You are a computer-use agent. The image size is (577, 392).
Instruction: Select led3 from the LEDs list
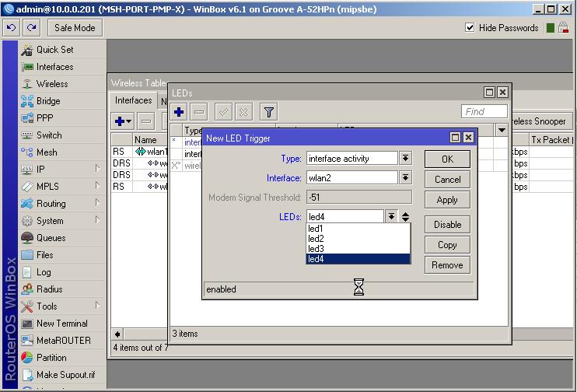pyautogui.click(x=358, y=249)
